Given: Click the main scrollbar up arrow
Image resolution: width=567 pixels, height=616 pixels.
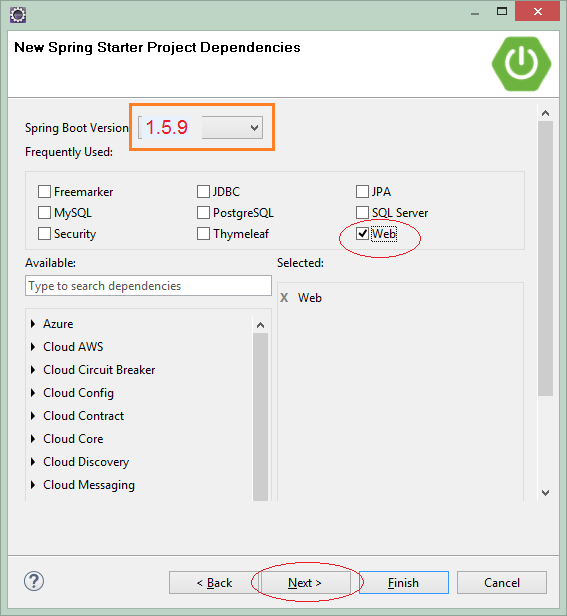Looking at the screenshot, I should click(545, 114).
